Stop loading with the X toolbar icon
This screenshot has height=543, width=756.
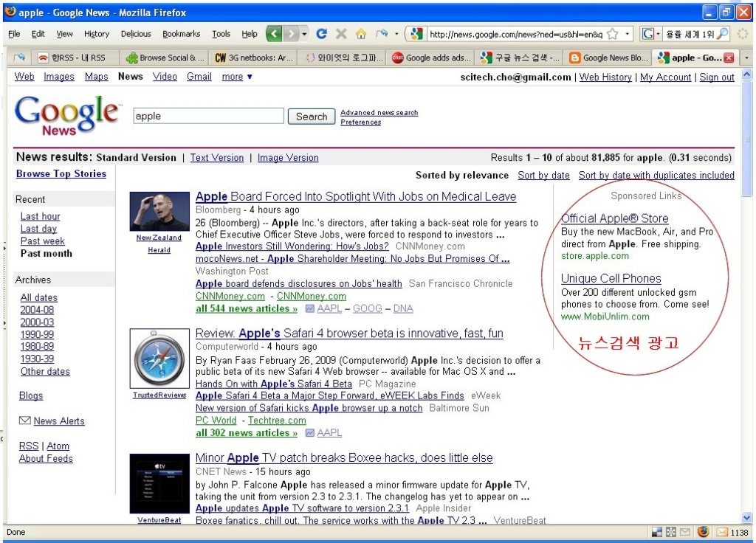click(341, 34)
